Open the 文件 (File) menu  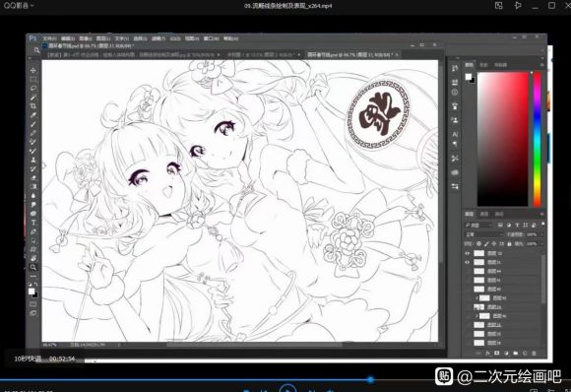(49, 38)
